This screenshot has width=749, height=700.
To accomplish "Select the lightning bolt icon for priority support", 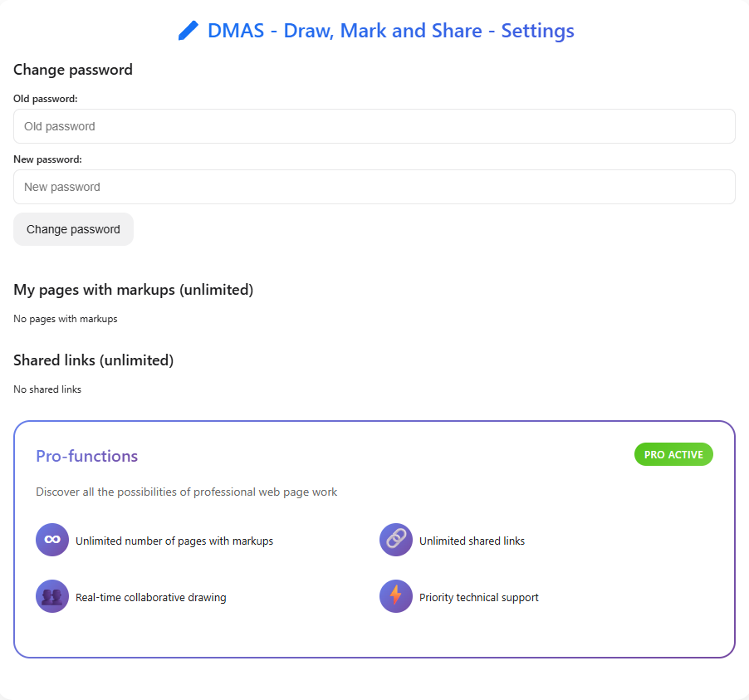I will pos(395,596).
